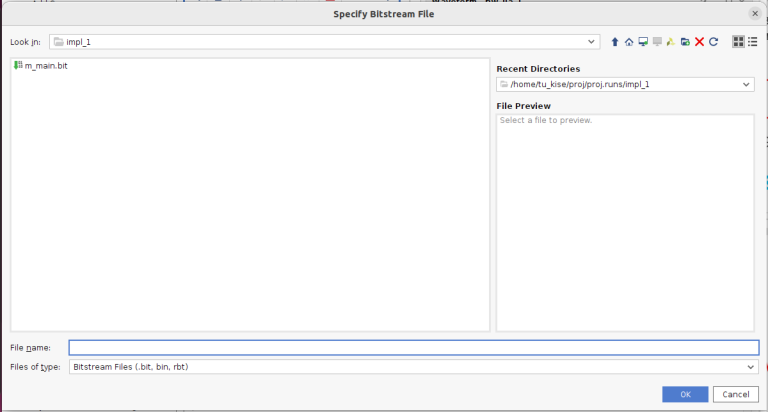The height and width of the screenshot is (412, 768).
Task: Select the m_main.bit file
Action: point(46,66)
